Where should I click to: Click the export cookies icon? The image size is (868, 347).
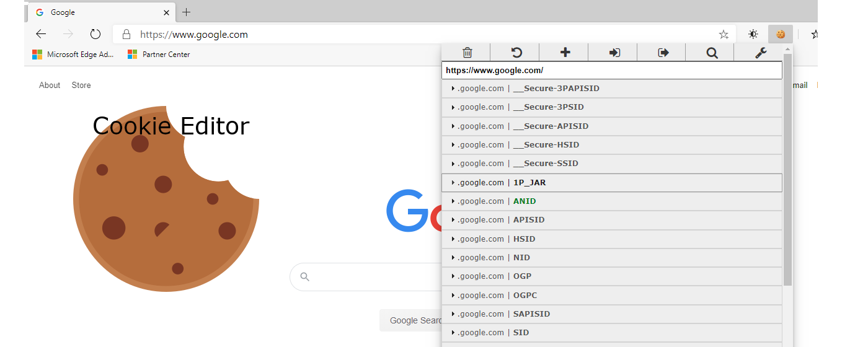tap(663, 53)
